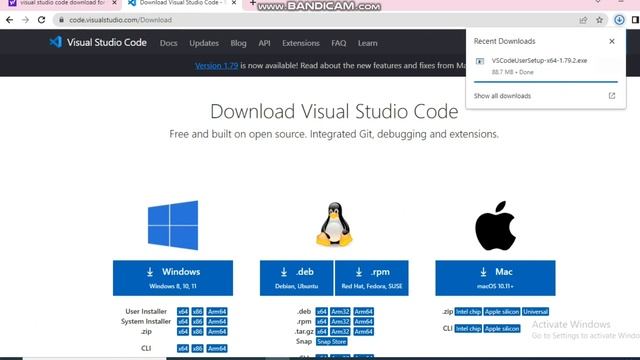640x360 pixels.
Task: Download Windows CLI Arm64
Action: tap(217, 348)
